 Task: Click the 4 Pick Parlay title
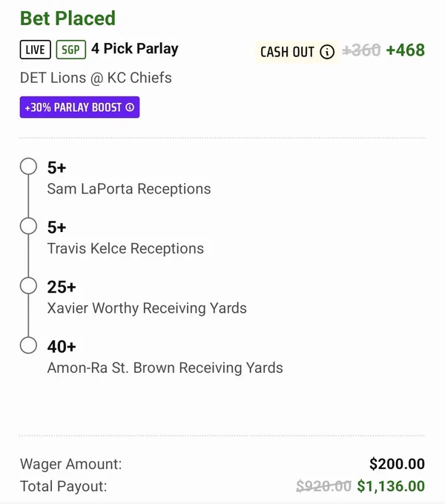tap(135, 49)
